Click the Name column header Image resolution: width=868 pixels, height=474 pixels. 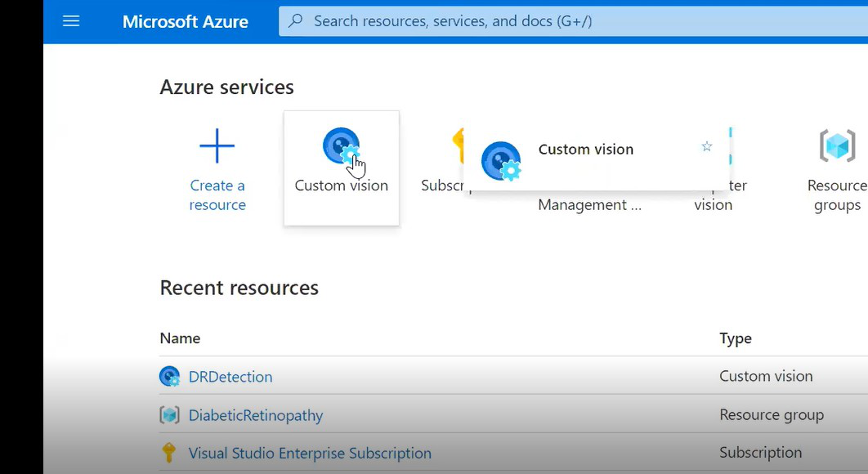(180, 338)
